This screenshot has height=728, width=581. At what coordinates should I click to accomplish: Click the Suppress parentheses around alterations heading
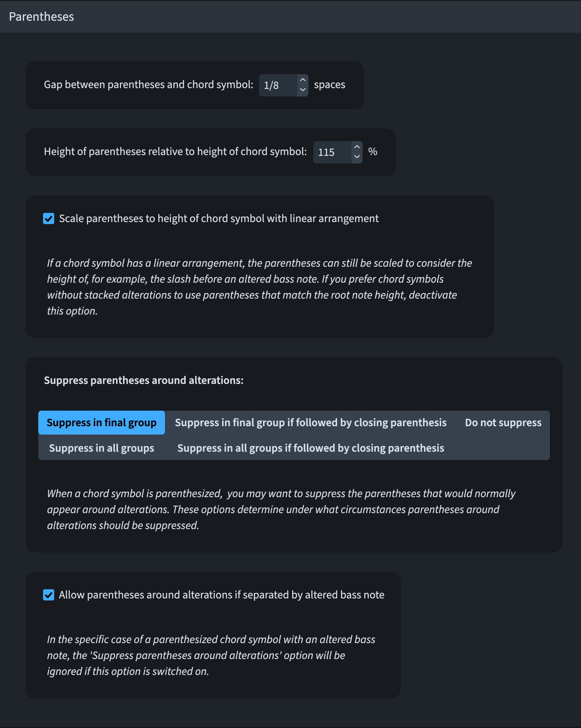tap(143, 380)
